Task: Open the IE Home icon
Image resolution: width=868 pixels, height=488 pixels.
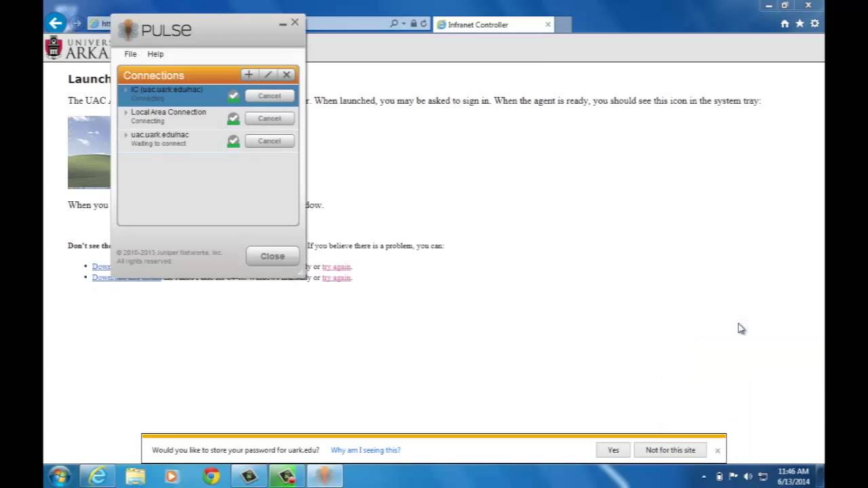Action: [785, 24]
